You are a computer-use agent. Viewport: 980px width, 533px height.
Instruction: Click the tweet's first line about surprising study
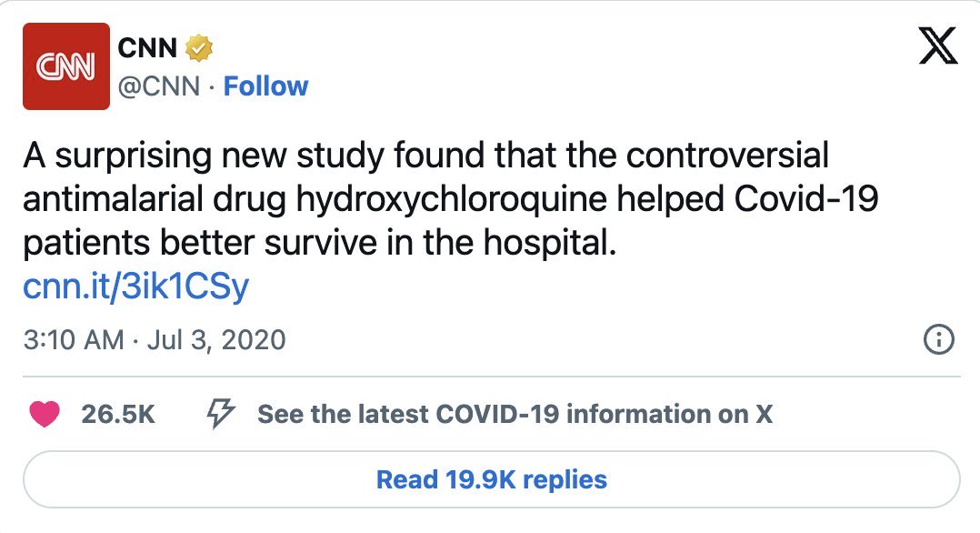click(425, 156)
